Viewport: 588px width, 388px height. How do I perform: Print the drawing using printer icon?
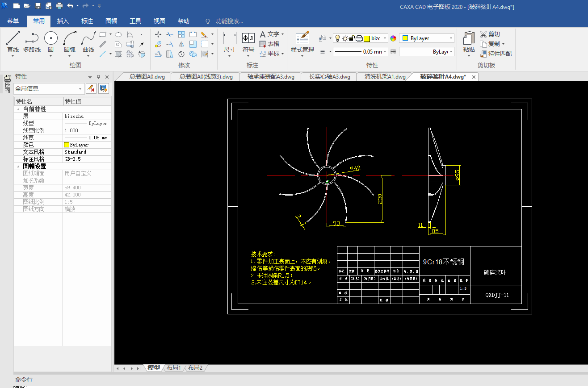[x=59, y=6]
